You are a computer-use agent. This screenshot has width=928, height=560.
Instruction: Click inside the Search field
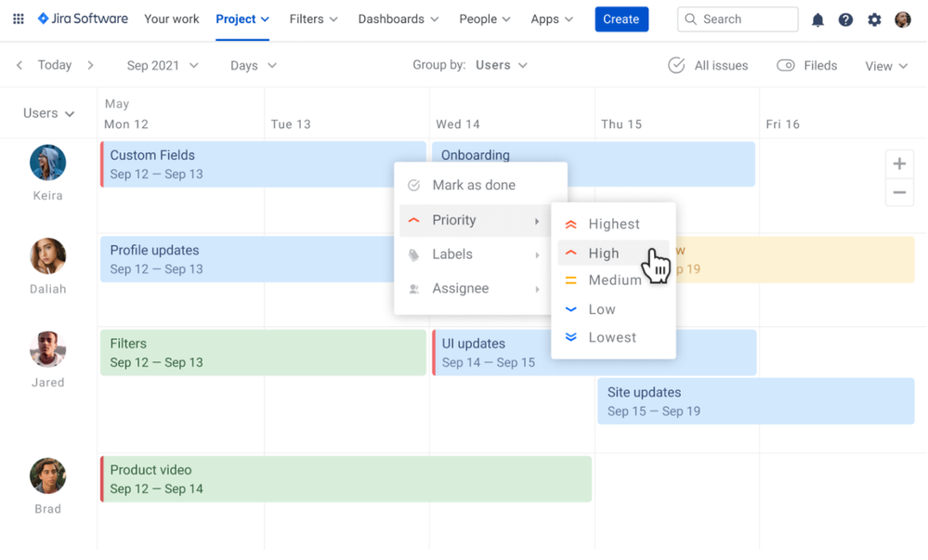click(x=738, y=19)
